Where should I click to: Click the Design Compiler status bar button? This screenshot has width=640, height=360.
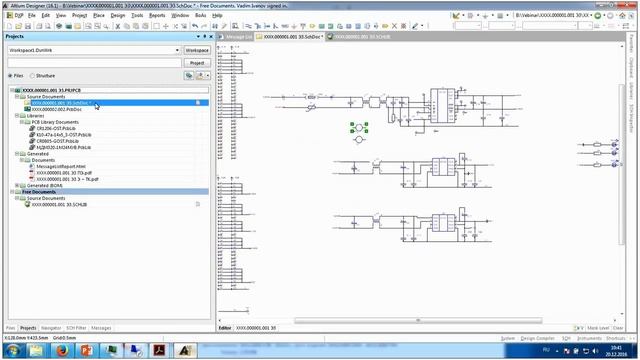(x=538, y=339)
